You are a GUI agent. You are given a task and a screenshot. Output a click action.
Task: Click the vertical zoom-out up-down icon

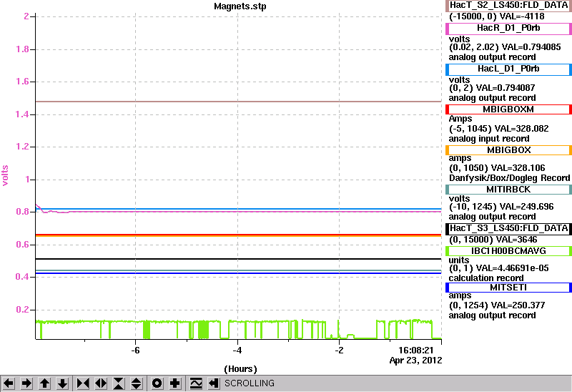pos(137,383)
